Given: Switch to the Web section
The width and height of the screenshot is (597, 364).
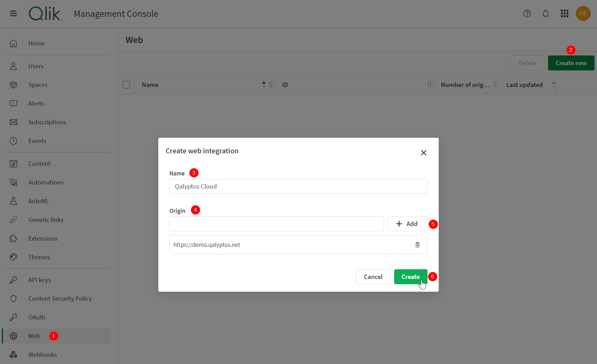Looking at the screenshot, I should coord(34,336).
